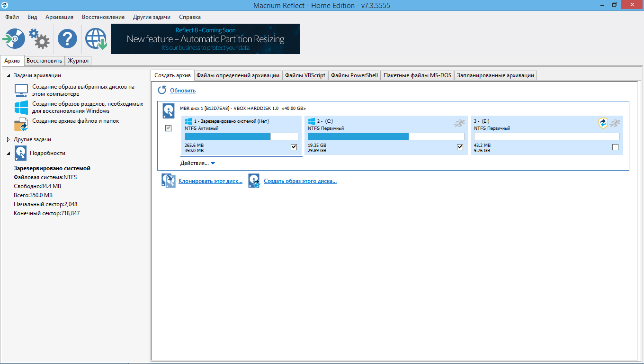Click the Файловая система:NTFS detail line
Image resolution: width=644 pixels, height=364 pixels.
(x=45, y=177)
